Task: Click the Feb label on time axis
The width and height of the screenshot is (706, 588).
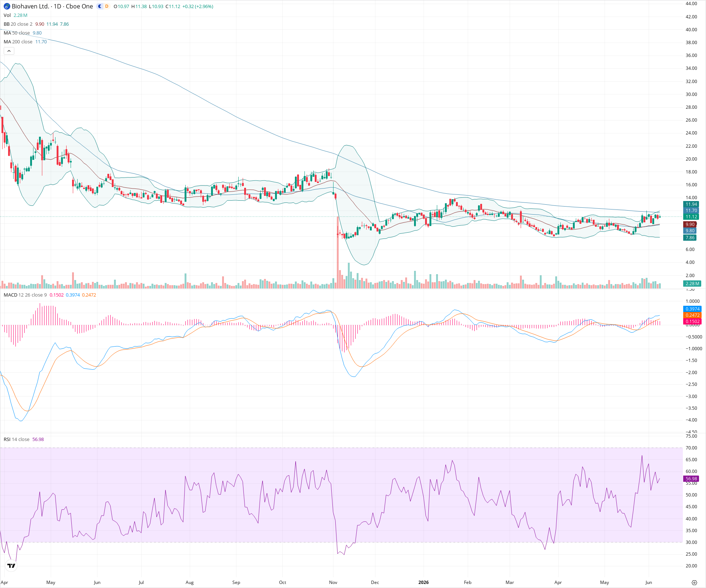Action: click(x=468, y=582)
